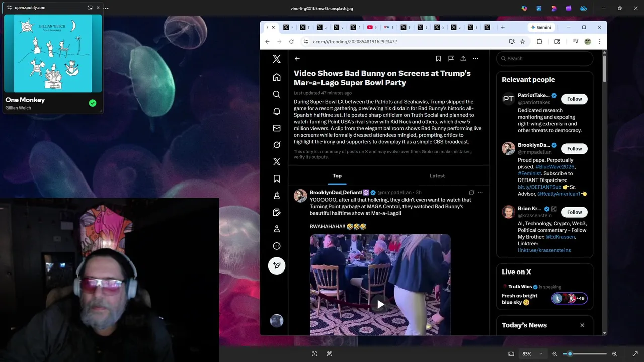Open linktr.ee/krassensteins link

(x=544, y=250)
